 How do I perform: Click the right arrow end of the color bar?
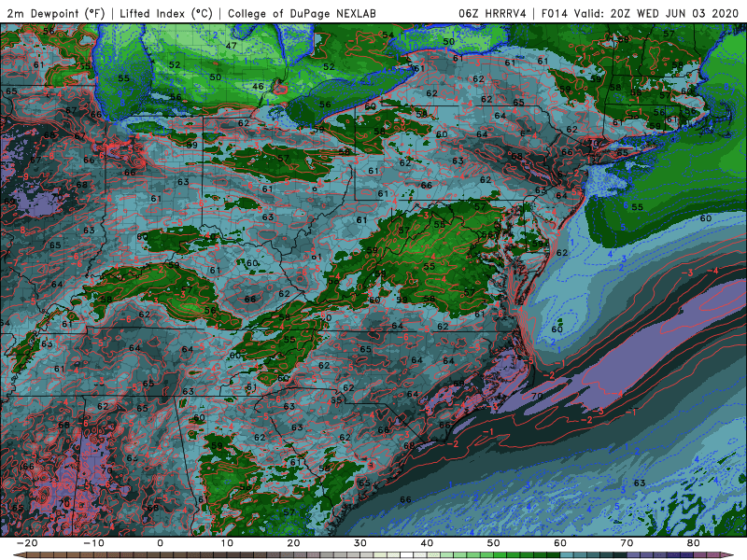729,554
